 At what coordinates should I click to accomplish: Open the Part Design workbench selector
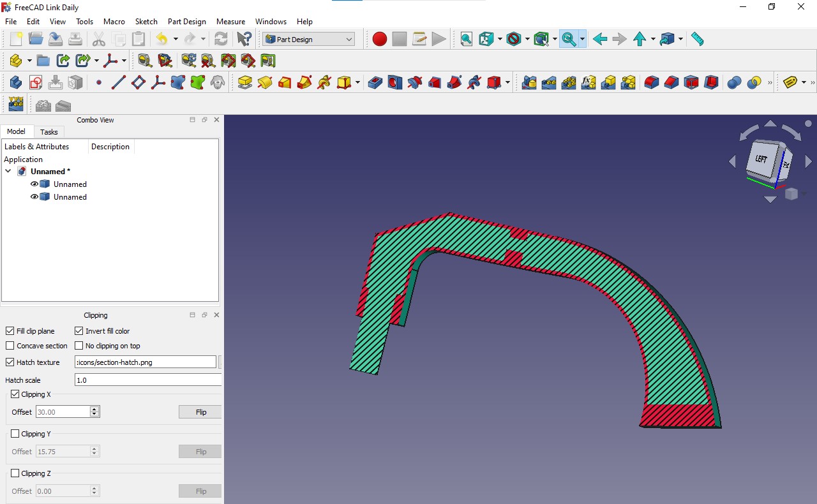308,39
